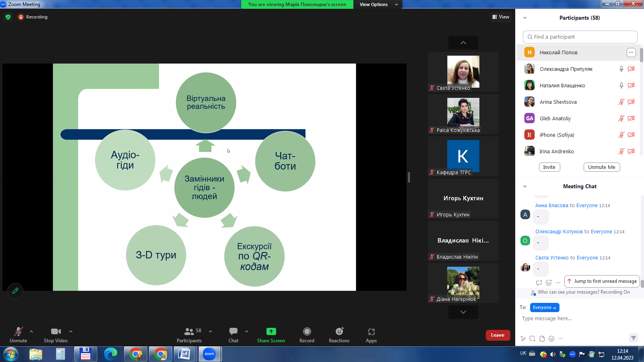The width and height of the screenshot is (644, 362).
Task: Click the Invite button
Action: (549, 167)
